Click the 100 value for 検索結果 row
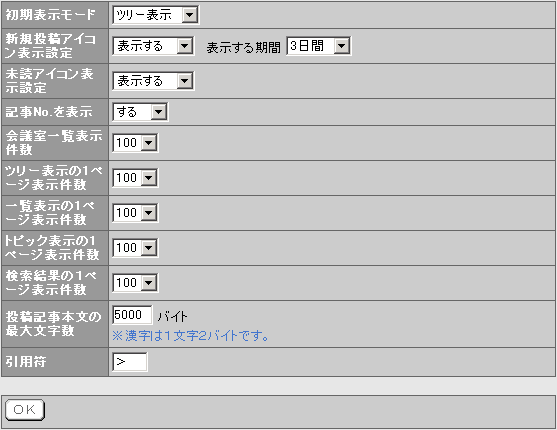The image size is (557, 430). [x=126, y=283]
